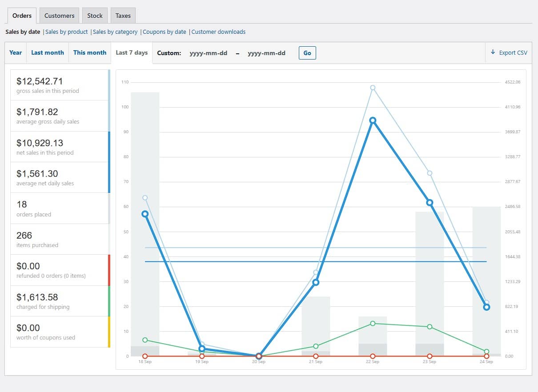Switch to This month range
This screenshot has height=392, width=538.
(90, 52)
